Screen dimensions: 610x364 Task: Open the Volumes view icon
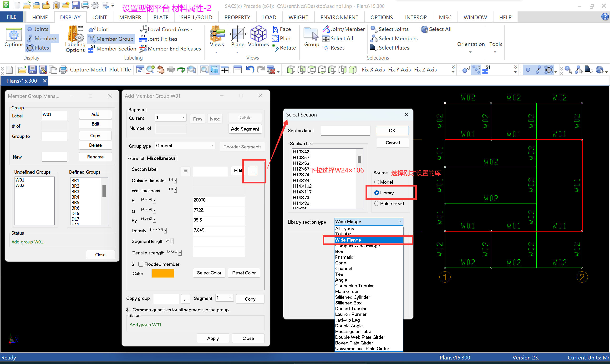258,34
